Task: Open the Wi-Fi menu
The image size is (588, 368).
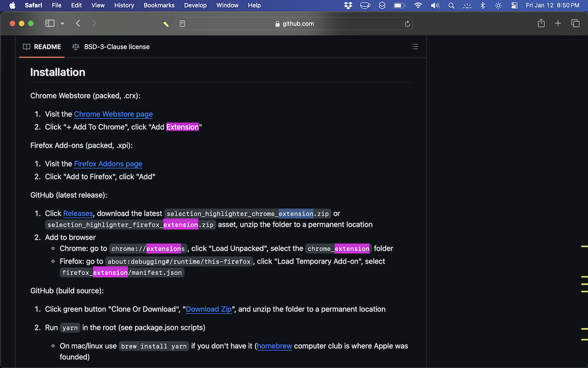Action: tap(418, 6)
